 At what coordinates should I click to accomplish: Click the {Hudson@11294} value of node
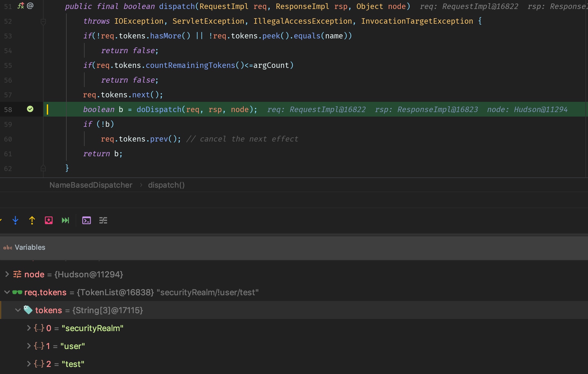89,274
